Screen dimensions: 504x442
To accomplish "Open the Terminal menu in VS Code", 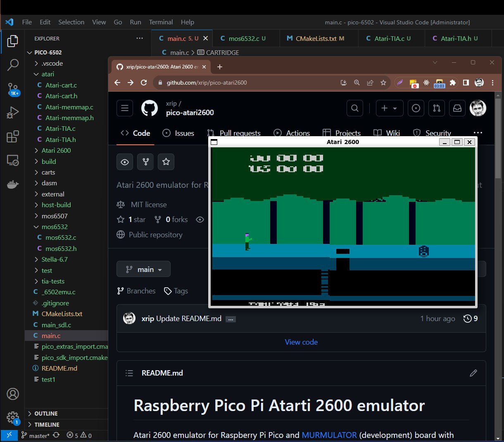I will tap(161, 22).
